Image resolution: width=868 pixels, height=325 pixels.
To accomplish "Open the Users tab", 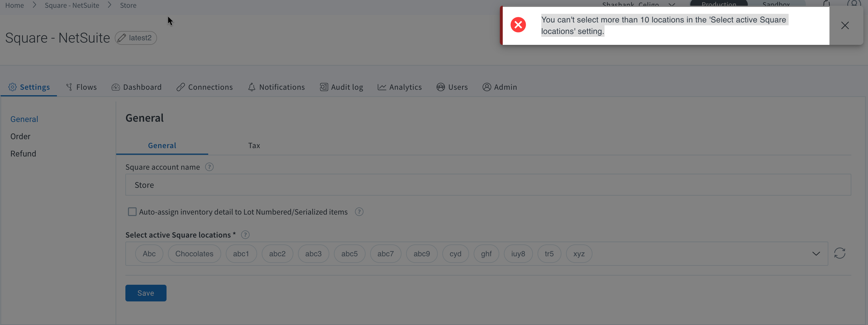I will [452, 87].
